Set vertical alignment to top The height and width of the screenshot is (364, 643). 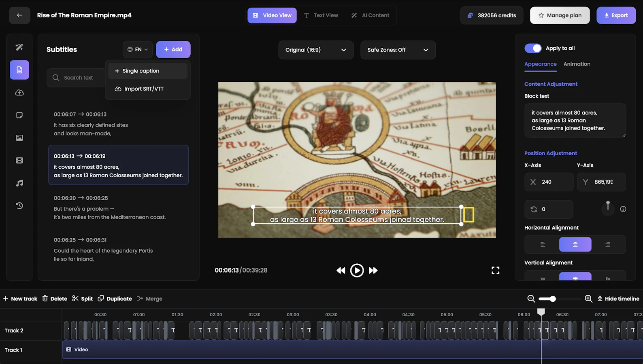pos(543,277)
